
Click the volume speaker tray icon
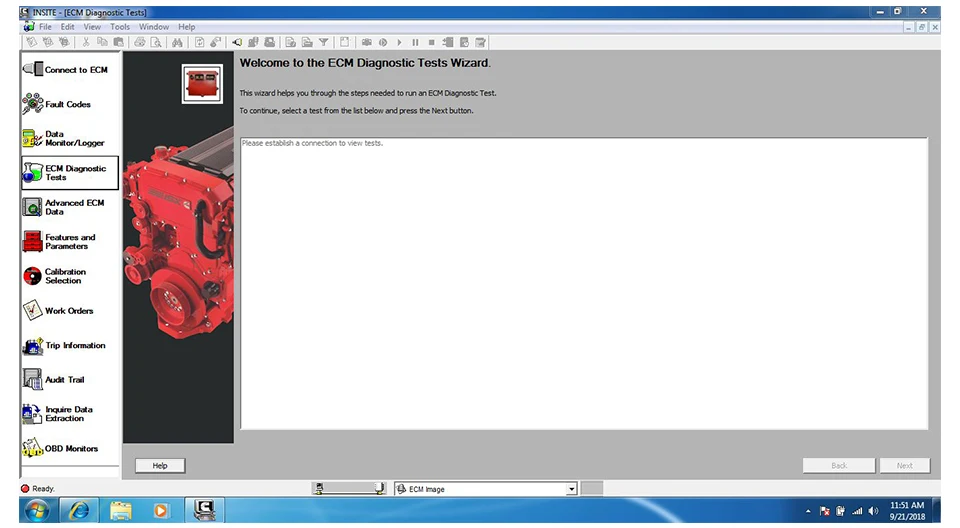(x=873, y=511)
